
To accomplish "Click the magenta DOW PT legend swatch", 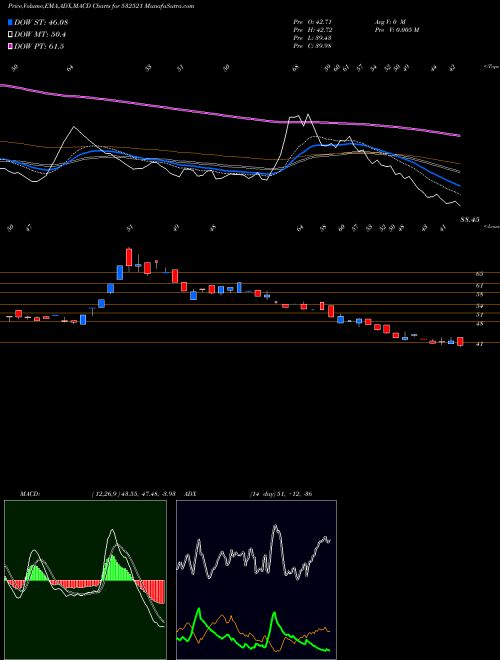I will 11,47.
